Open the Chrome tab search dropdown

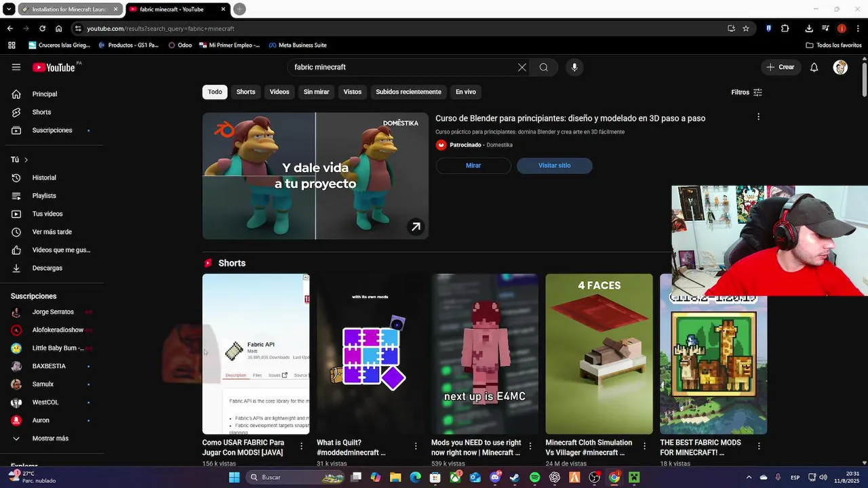click(x=9, y=9)
